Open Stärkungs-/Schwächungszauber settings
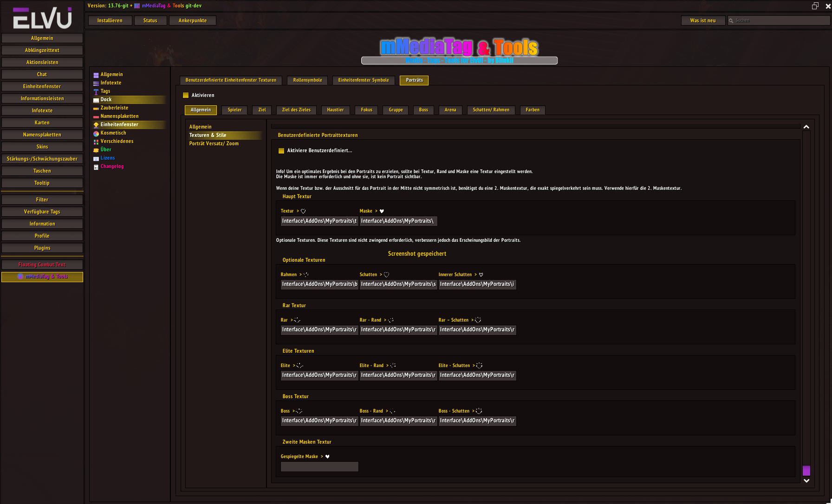This screenshot has height=504, width=832. coord(42,159)
